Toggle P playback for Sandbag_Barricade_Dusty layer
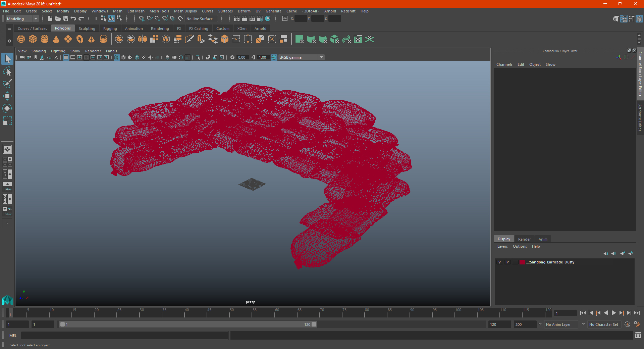The width and height of the screenshot is (644, 349). [507, 262]
